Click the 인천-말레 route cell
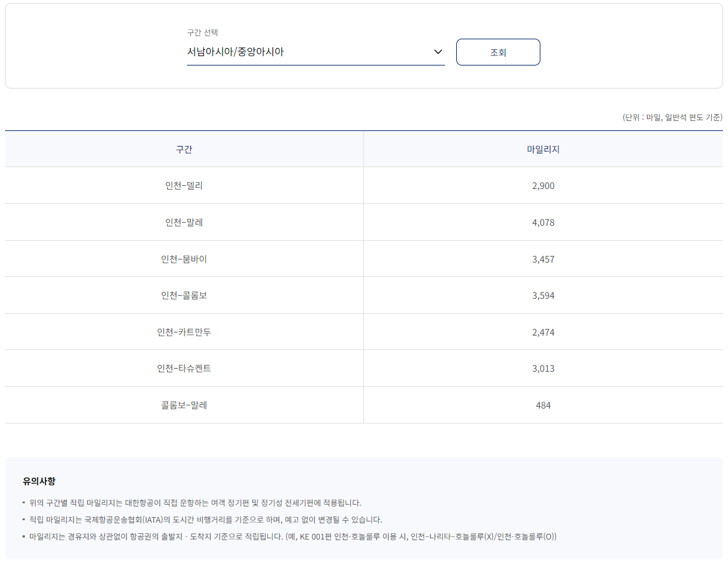728x562 pixels. click(x=184, y=222)
